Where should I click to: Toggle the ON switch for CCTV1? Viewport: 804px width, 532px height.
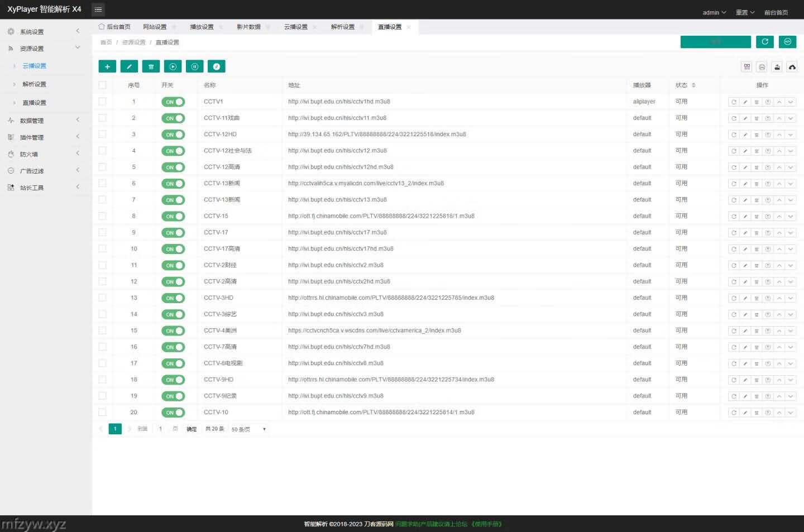click(x=173, y=102)
